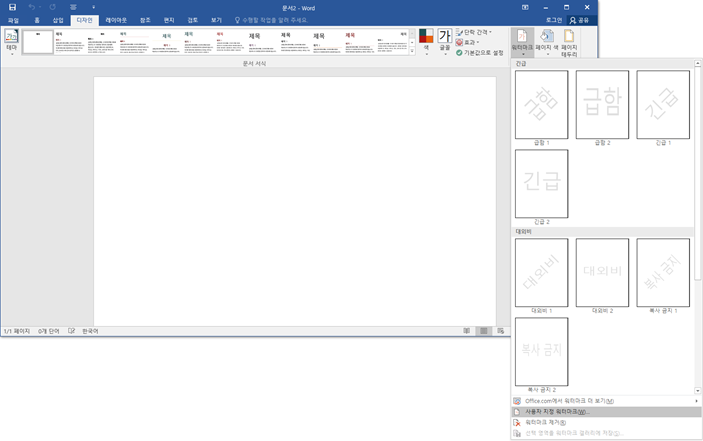Open the Customize Quick Access Toolbar arrow
The height and width of the screenshot is (441, 703).
tap(93, 7)
